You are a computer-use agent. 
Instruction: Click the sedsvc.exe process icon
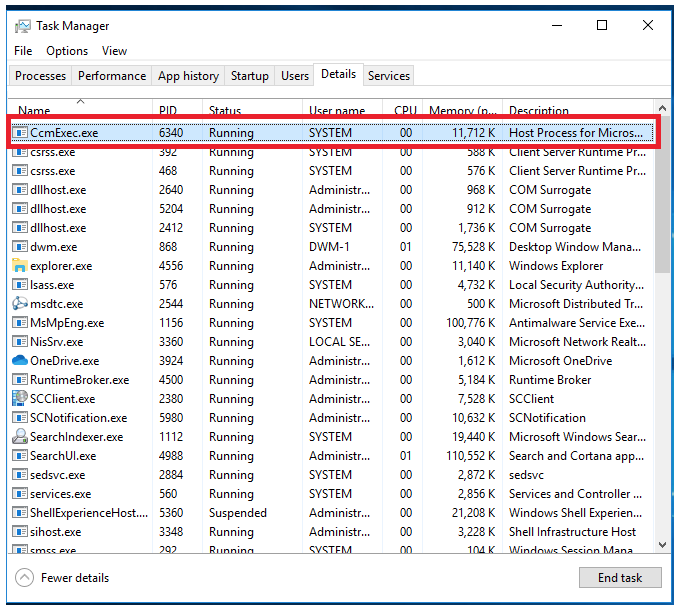point(19,474)
